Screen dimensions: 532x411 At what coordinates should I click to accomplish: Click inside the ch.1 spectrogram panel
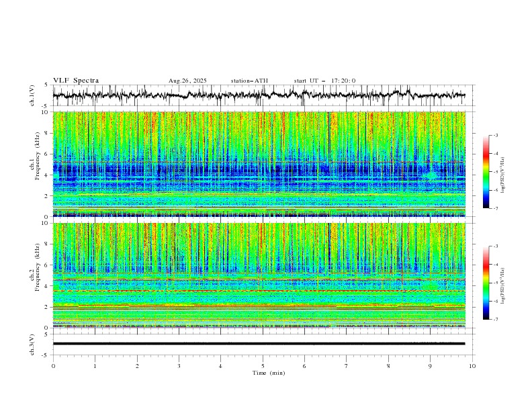pyautogui.click(x=259, y=164)
